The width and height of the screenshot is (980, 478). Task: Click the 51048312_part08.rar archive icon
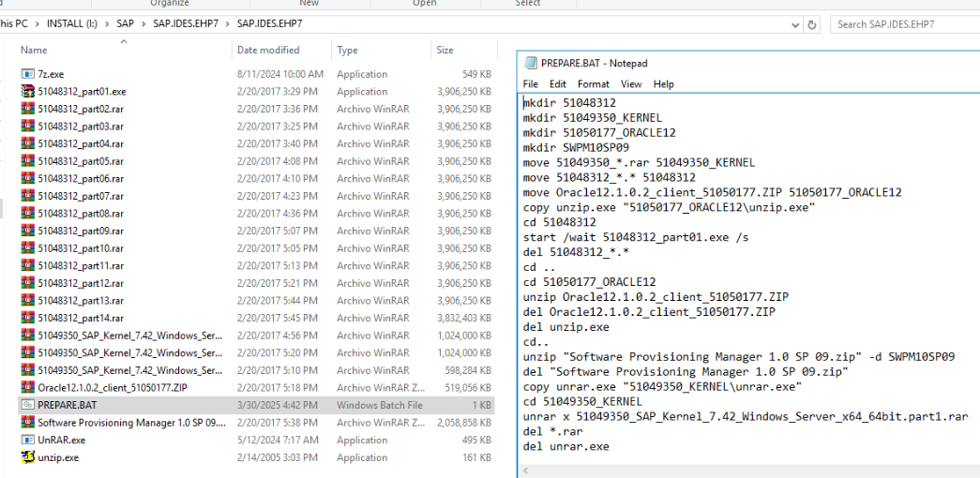(27, 213)
